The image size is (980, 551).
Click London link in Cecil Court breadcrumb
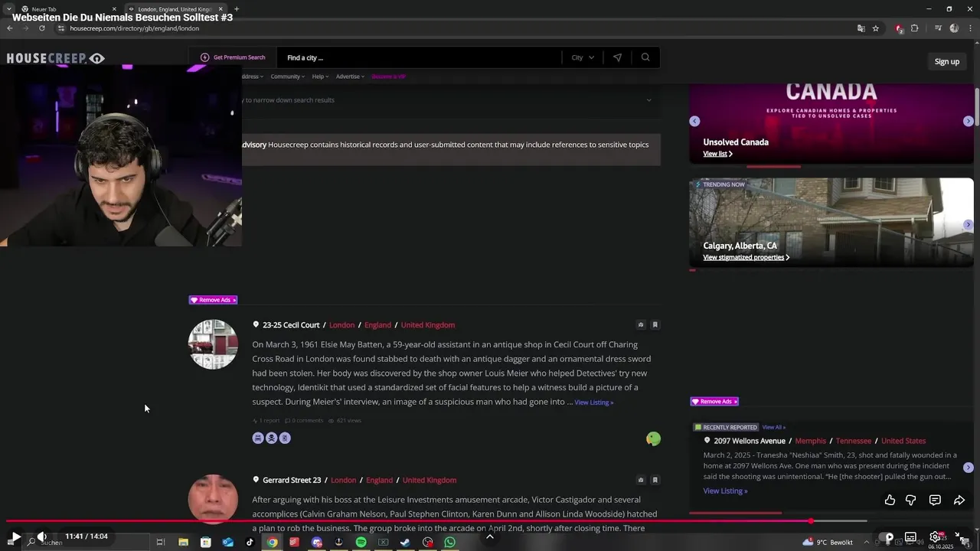342,325
